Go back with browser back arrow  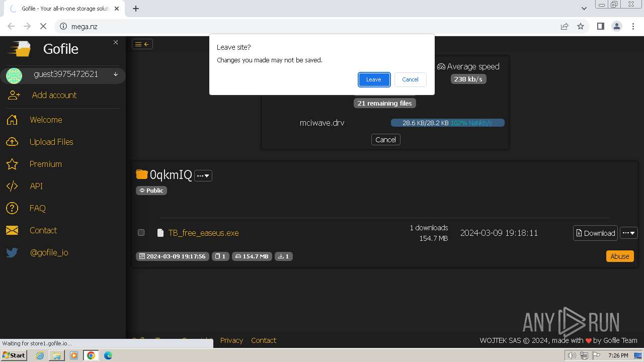pos(11,27)
